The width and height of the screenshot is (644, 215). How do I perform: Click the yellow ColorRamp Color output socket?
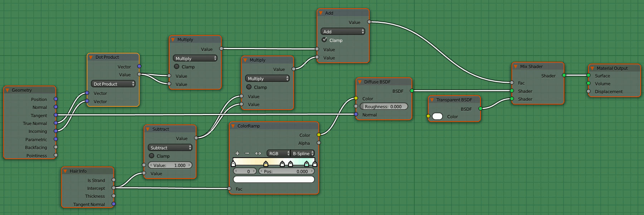click(x=319, y=135)
